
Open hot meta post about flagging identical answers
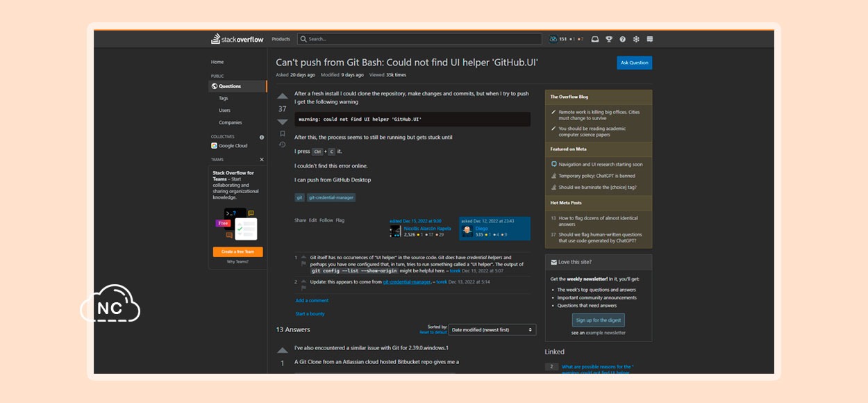tap(600, 221)
